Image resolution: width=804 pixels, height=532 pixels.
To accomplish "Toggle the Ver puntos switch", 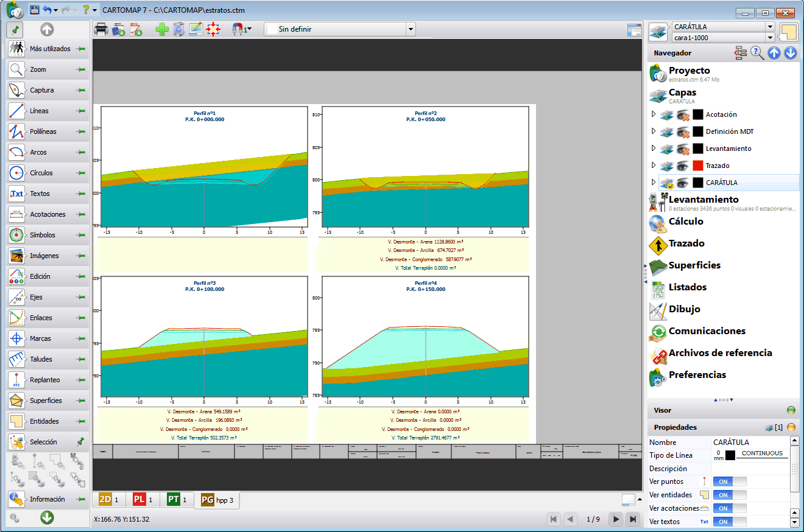I will pos(730,481).
